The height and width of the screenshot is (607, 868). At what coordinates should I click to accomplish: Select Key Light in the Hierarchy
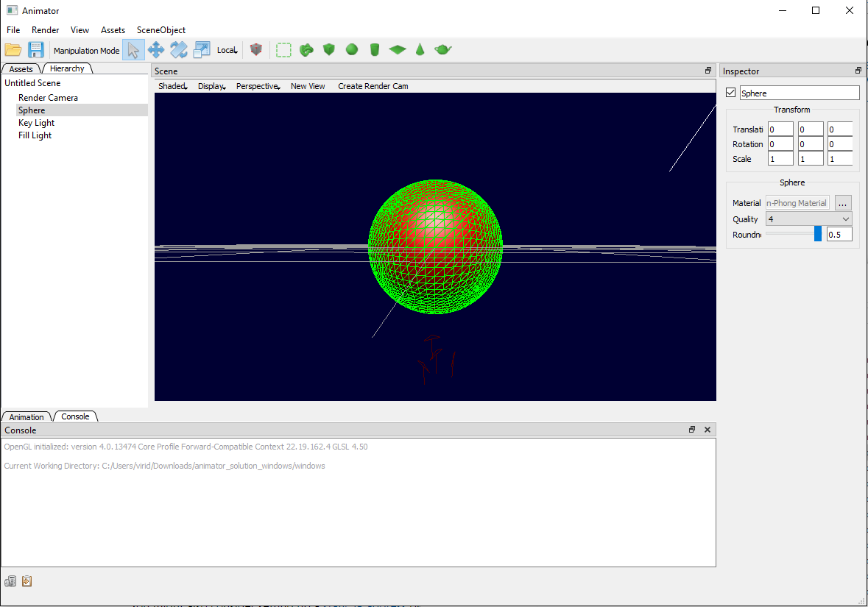click(37, 123)
